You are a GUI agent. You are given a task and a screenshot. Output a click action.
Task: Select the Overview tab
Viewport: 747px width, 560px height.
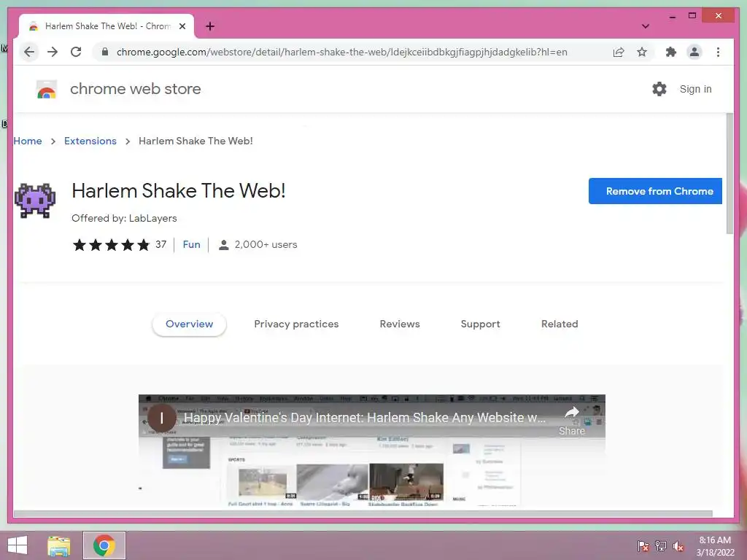pyautogui.click(x=189, y=324)
